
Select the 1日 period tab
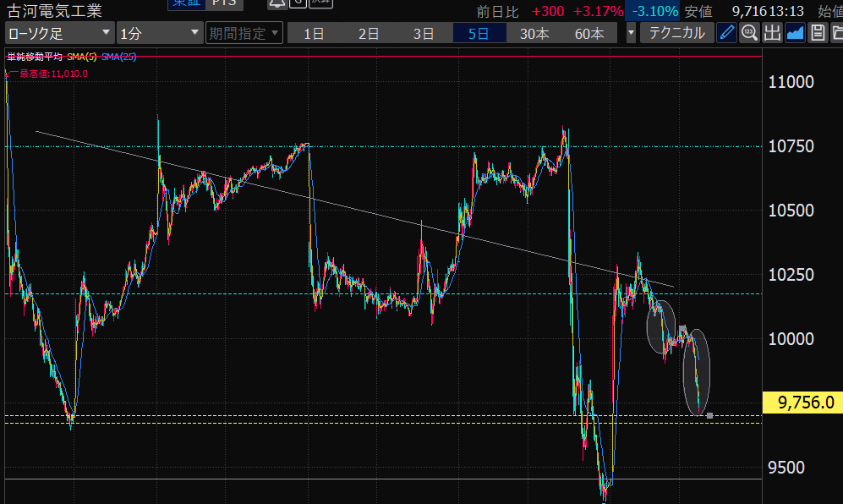[314, 33]
